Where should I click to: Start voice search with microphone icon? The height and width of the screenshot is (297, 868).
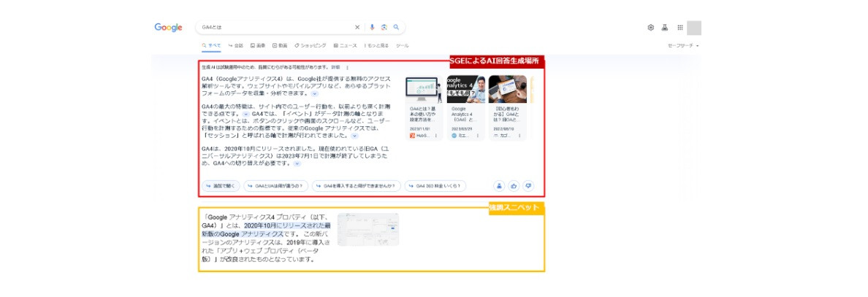pos(372,28)
